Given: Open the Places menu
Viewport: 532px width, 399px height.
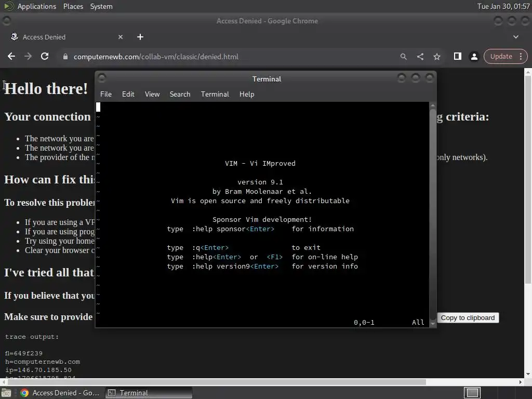Looking at the screenshot, I should point(73,6).
